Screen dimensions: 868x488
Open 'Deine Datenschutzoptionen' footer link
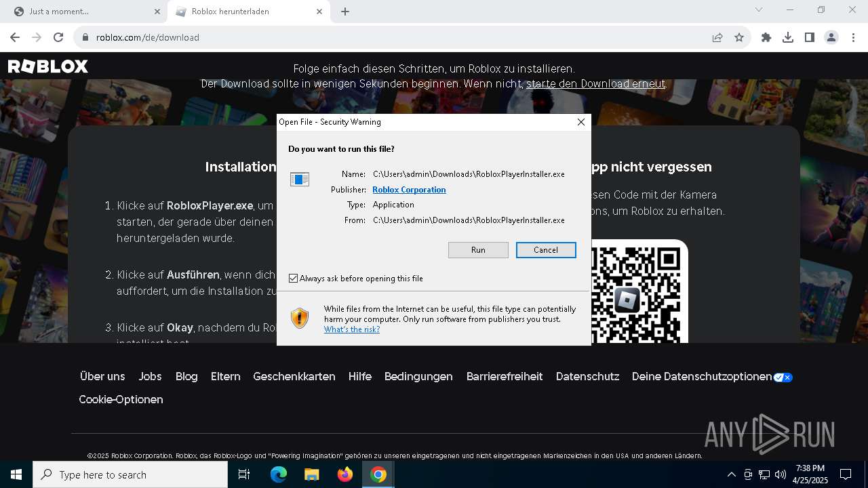click(x=712, y=376)
